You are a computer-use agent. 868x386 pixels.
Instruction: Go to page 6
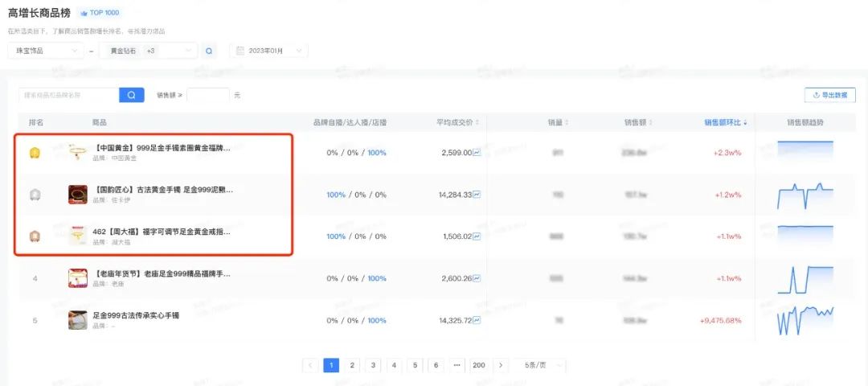(x=436, y=365)
